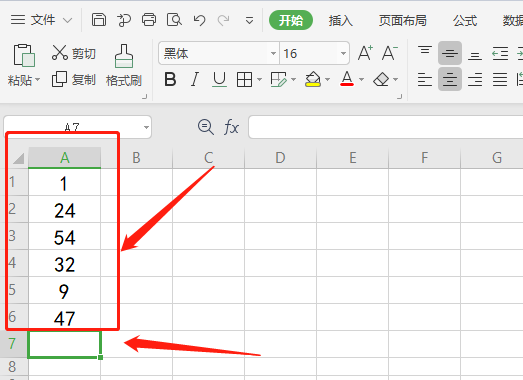Cut selection with scissors icon
Screen dimensions: 523x380
click(x=74, y=53)
